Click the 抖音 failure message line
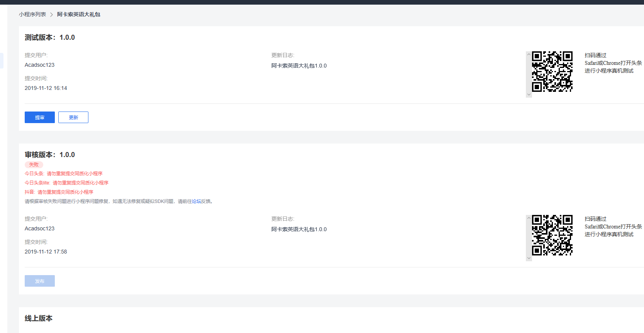The height and width of the screenshot is (333, 644). pyautogui.click(x=59, y=192)
